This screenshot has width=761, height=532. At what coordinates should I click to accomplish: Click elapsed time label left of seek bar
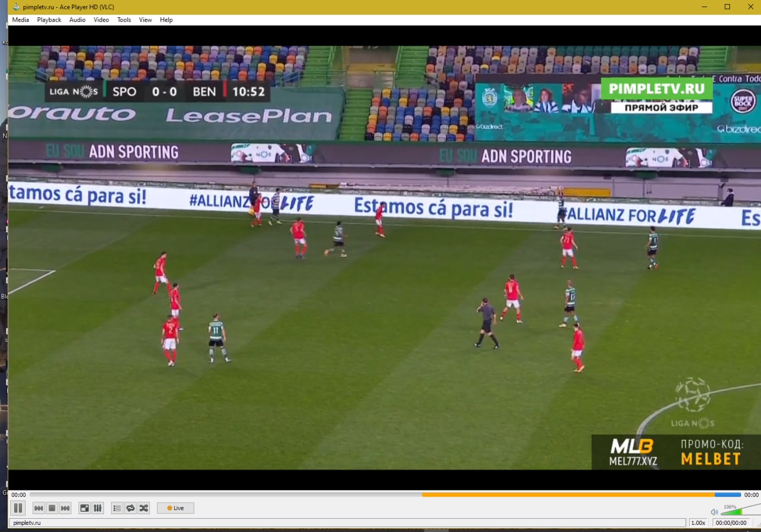[18, 495]
